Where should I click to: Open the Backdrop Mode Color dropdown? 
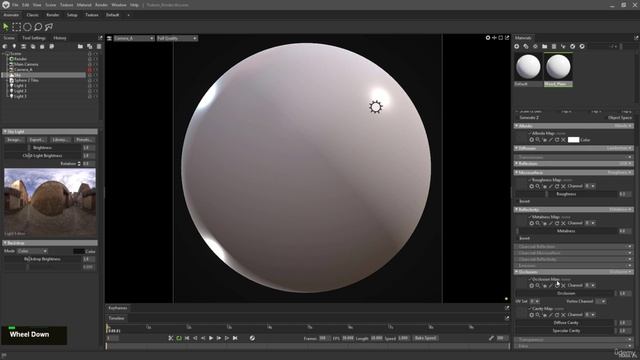[32, 251]
